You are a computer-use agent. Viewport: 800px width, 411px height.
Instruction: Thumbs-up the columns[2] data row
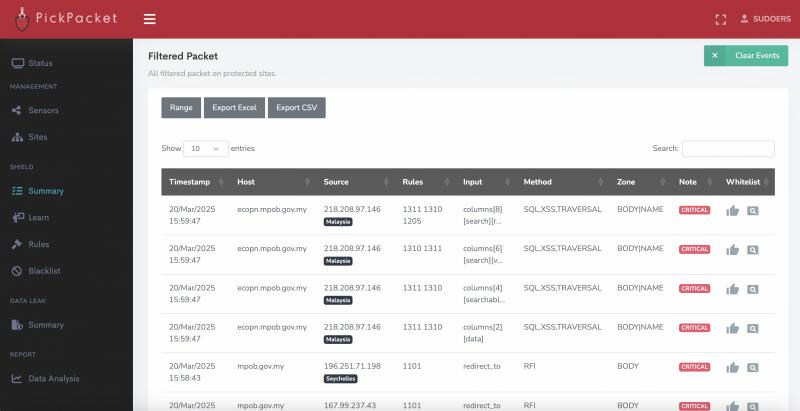732,328
